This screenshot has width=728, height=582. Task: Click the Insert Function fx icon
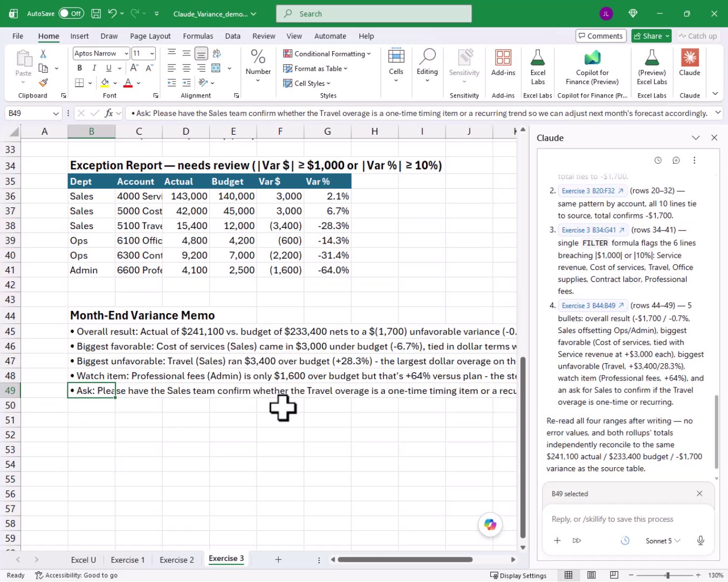[108, 113]
